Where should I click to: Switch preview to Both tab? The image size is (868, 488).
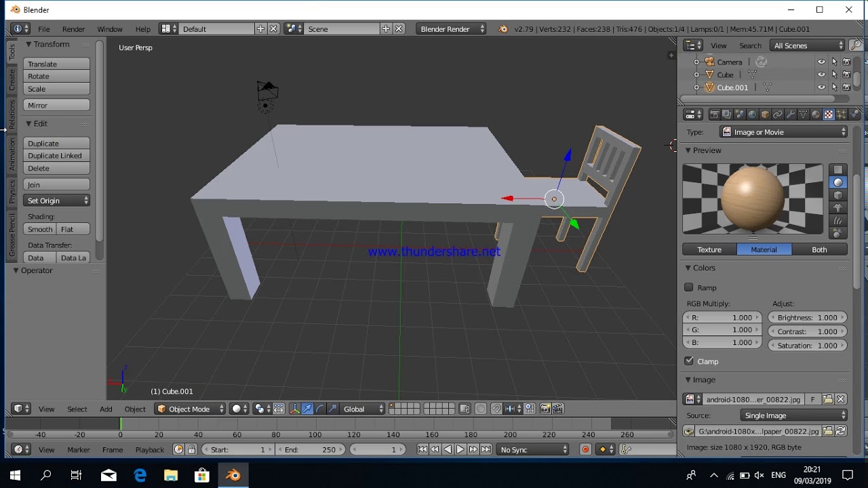[x=819, y=249]
